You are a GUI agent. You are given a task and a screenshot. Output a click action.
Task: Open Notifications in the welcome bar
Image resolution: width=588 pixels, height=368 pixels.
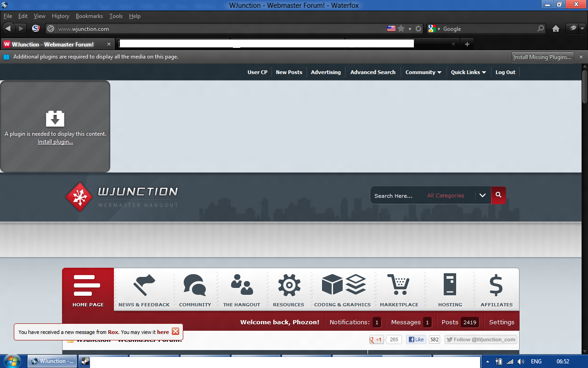[x=355, y=322]
